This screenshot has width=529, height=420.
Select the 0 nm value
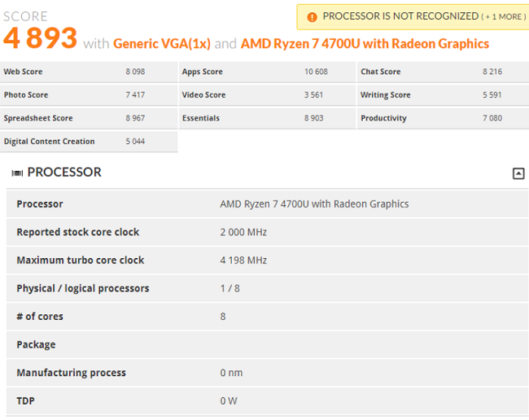tap(231, 373)
